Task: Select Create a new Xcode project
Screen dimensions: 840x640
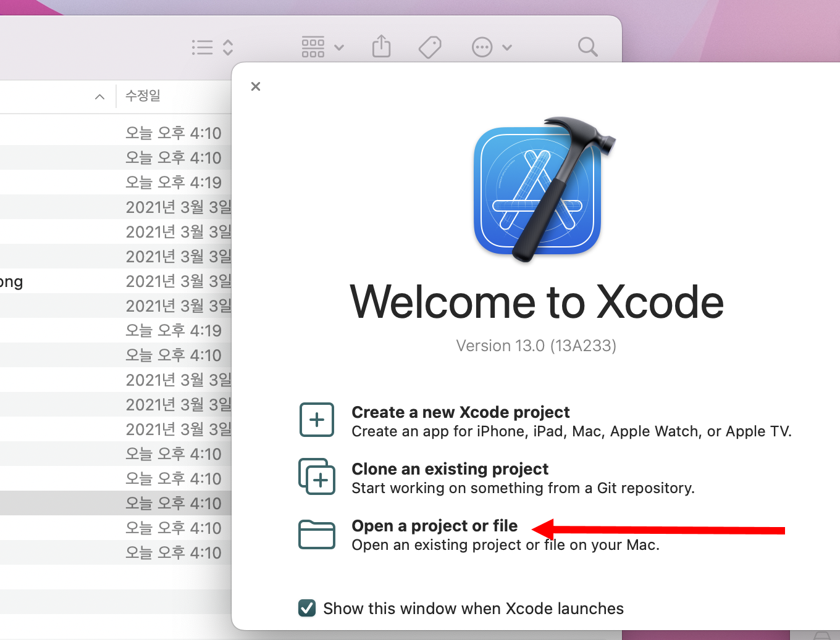Action: (x=460, y=412)
